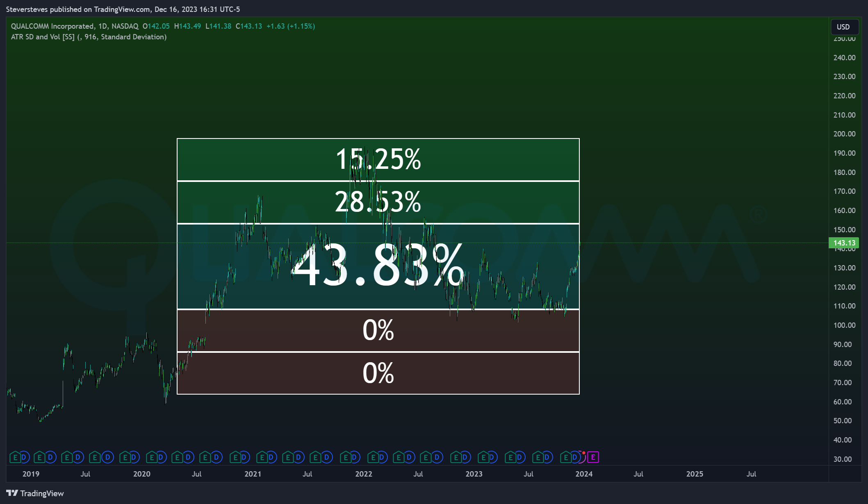Click the 190.00 price axis label
Screen dimensions: 868x504
click(844, 153)
